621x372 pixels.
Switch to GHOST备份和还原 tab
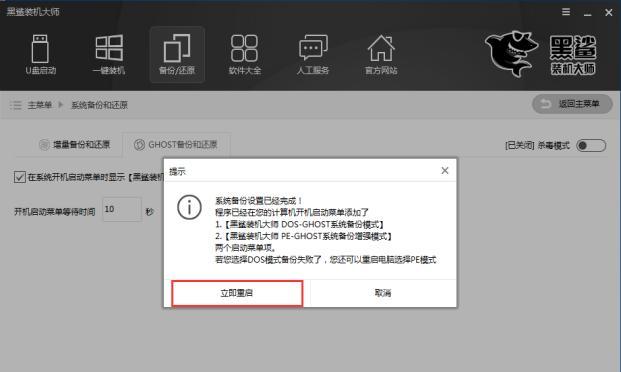tap(176, 145)
